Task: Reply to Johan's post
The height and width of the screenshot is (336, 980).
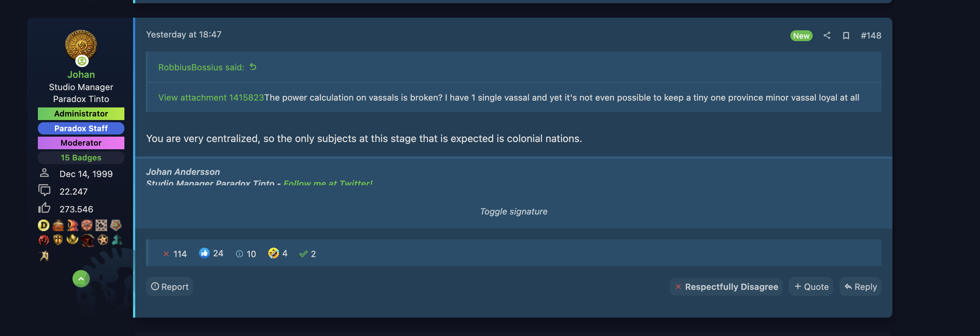Action: (860, 287)
